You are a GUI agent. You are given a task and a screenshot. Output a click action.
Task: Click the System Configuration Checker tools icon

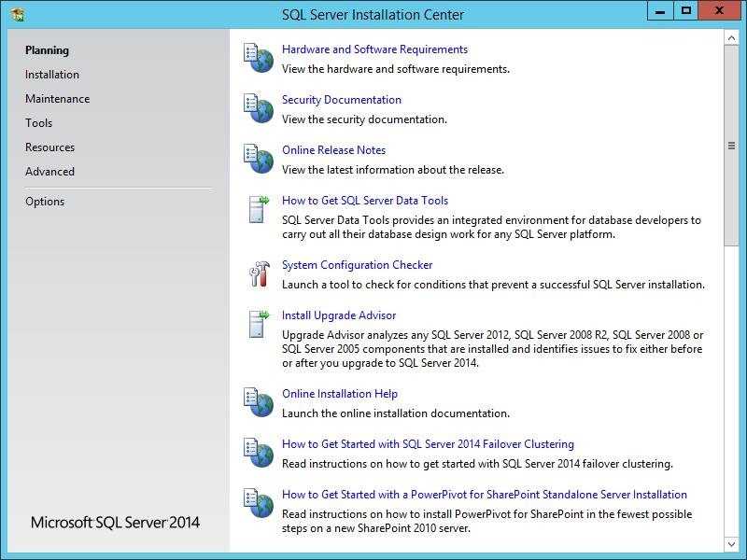pyautogui.click(x=260, y=273)
